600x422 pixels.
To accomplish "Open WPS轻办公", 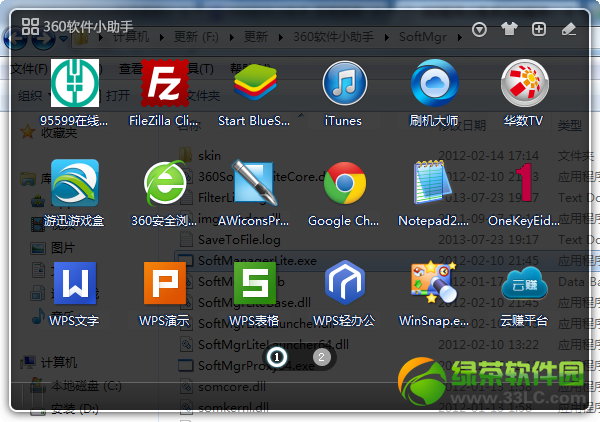I will [x=345, y=283].
